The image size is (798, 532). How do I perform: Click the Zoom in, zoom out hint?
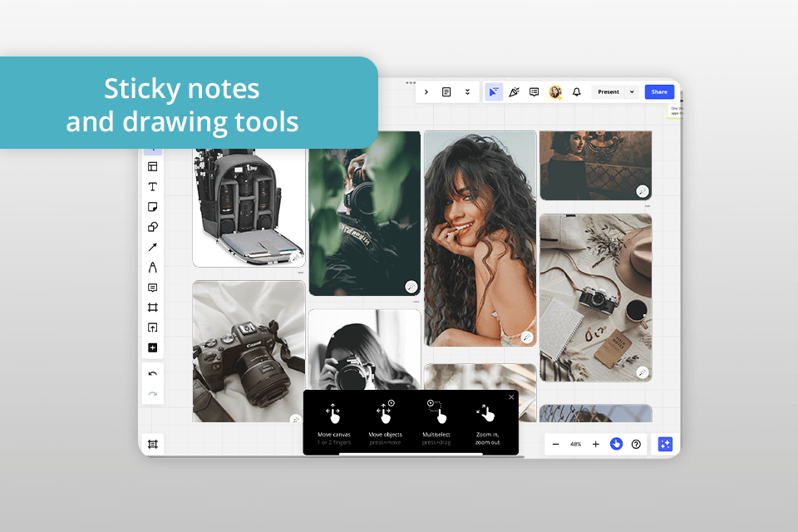click(487, 423)
